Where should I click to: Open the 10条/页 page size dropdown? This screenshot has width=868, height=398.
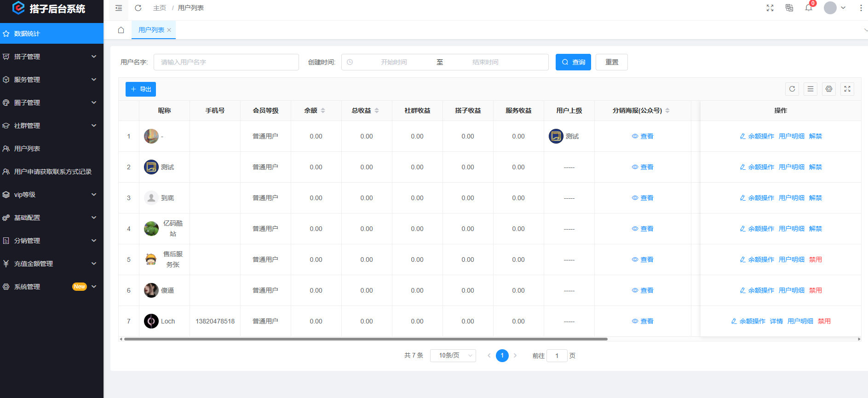(453, 356)
